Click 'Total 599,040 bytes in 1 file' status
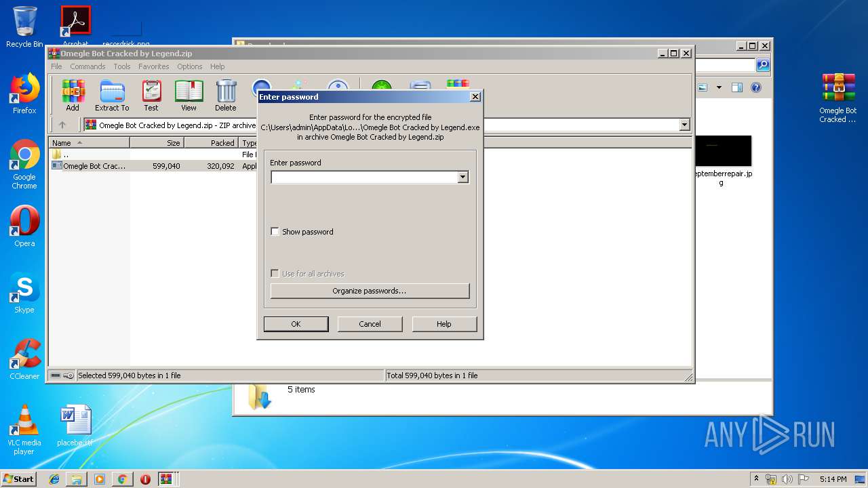The height and width of the screenshot is (488, 868). tap(432, 375)
